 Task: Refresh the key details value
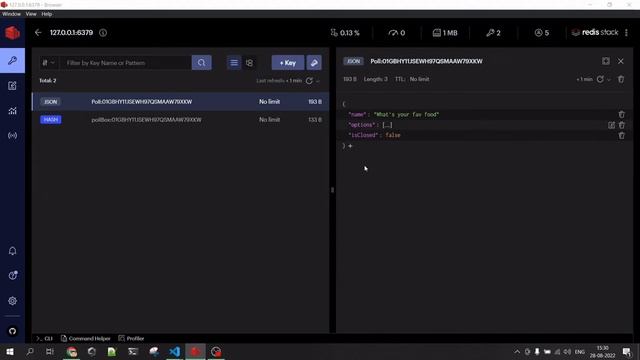(x=600, y=79)
